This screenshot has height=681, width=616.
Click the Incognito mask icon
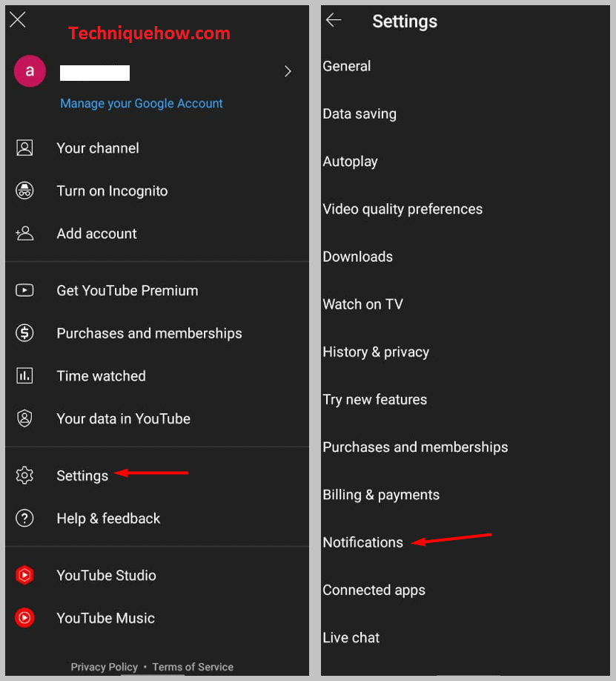coord(24,191)
